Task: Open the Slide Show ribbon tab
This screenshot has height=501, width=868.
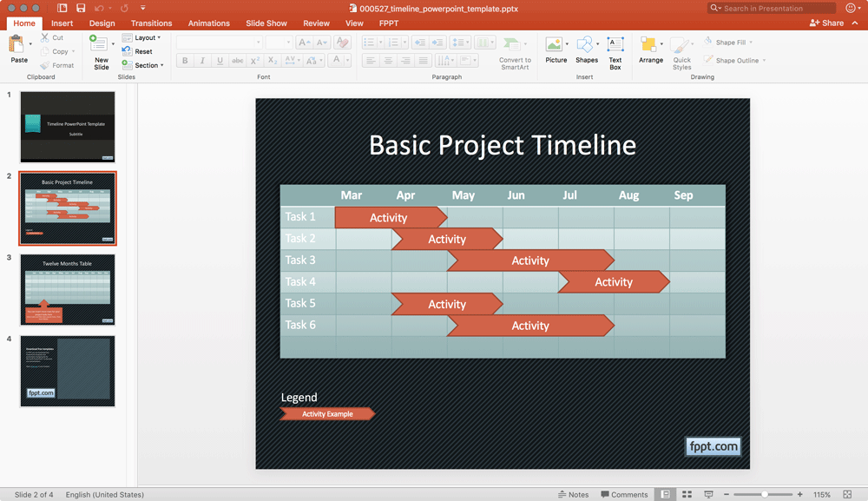Action: pos(266,23)
